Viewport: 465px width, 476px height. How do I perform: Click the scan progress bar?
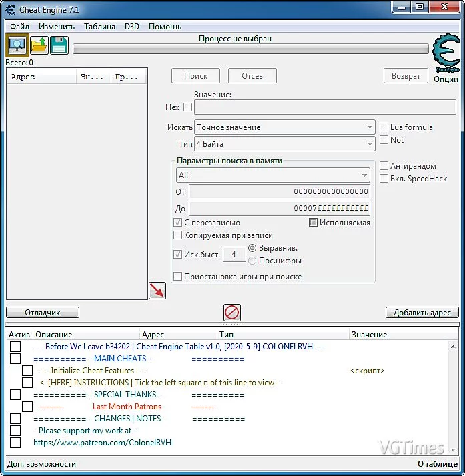coord(251,49)
